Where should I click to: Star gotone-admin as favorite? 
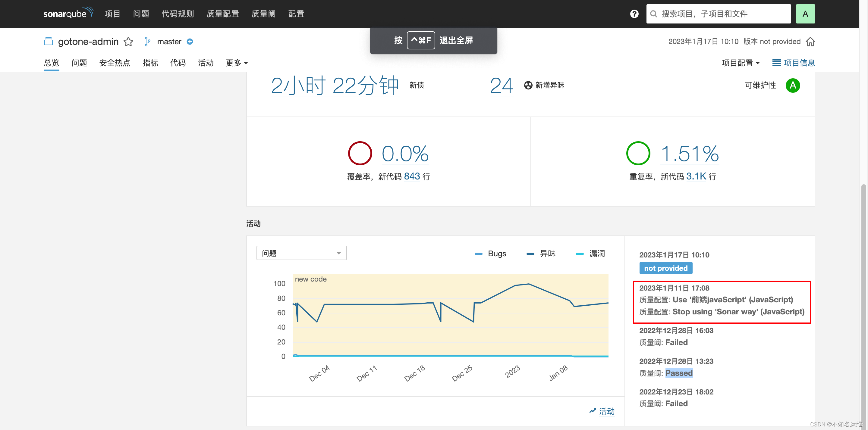pyautogui.click(x=128, y=42)
